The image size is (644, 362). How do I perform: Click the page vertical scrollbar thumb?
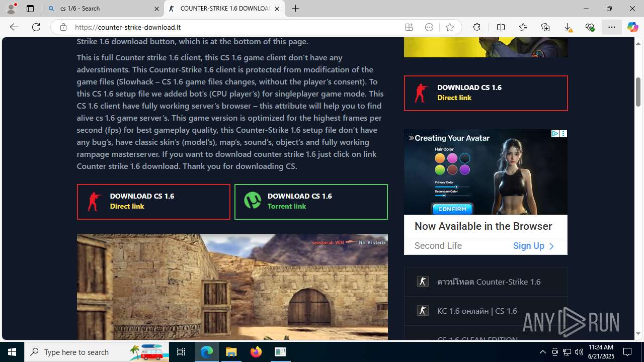[638, 92]
